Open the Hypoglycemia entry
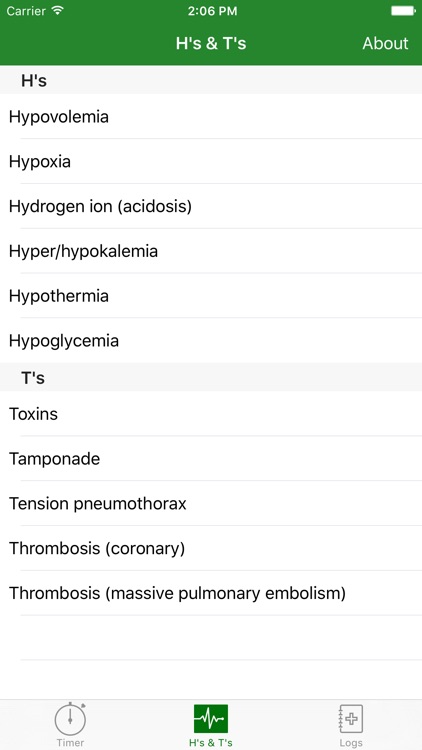Viewport: 422px width, 750px height. coord(211,341)
